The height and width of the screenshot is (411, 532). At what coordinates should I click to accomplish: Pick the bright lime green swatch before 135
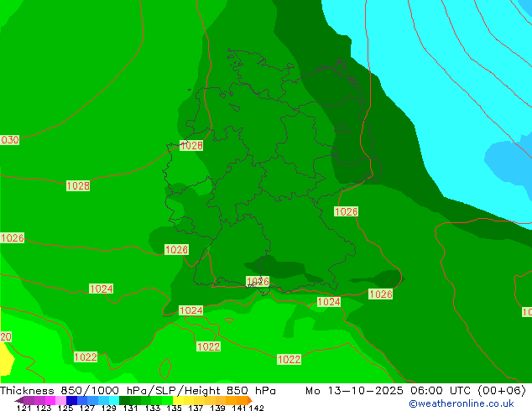pyautogui.click(x=167, y=400)
